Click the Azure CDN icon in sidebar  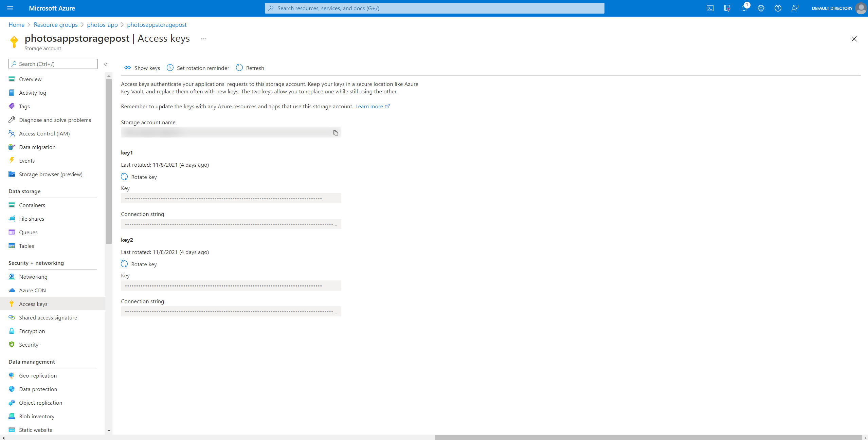(x=11, y=290)
